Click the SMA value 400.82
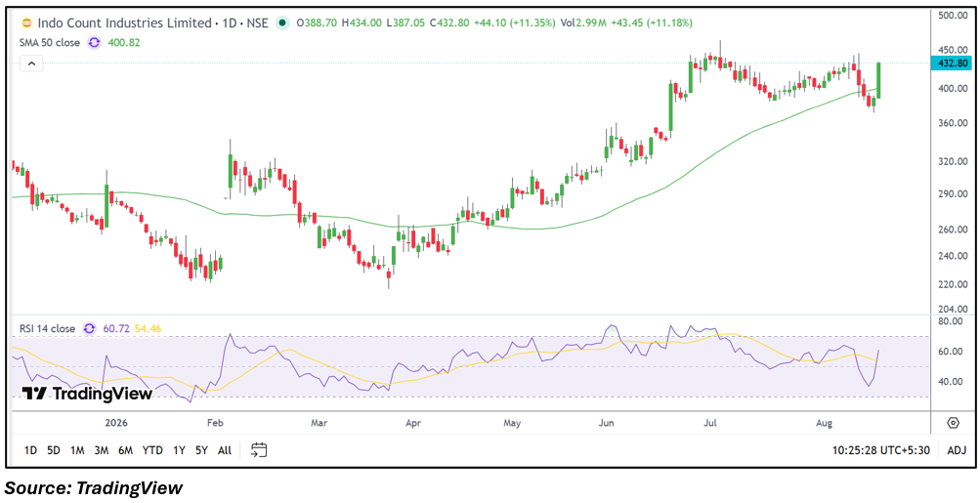 123,43
